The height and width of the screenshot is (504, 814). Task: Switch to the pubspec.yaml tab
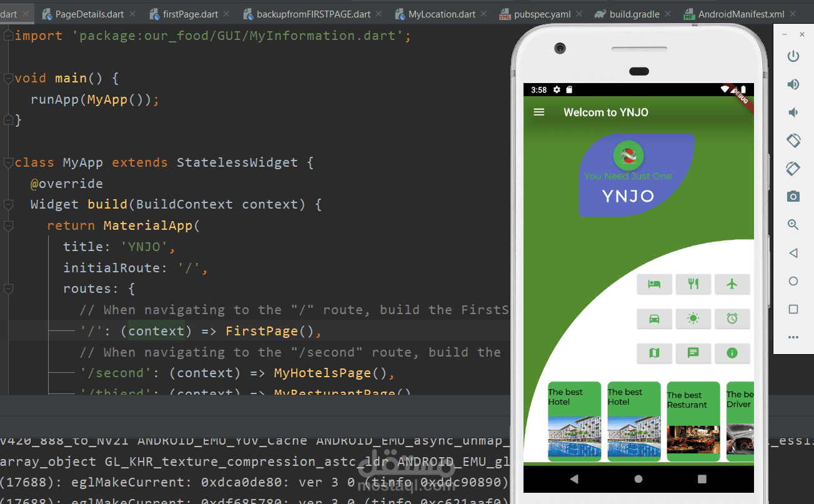(x=542, y=14)
